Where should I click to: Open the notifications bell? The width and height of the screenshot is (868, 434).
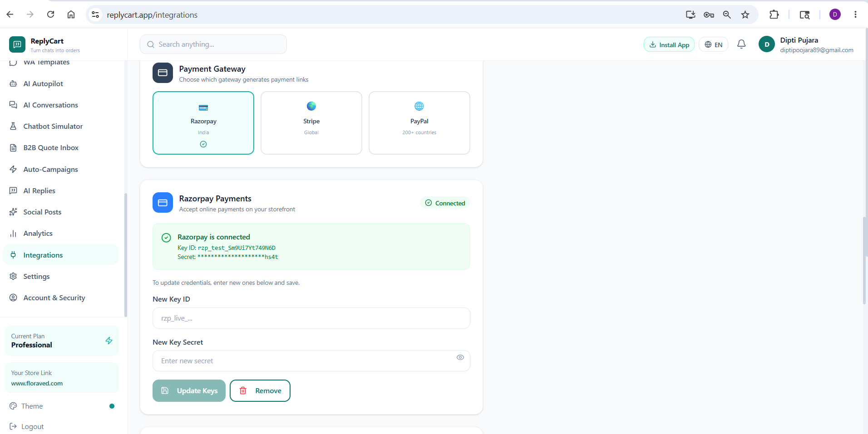tap(741, 44)
